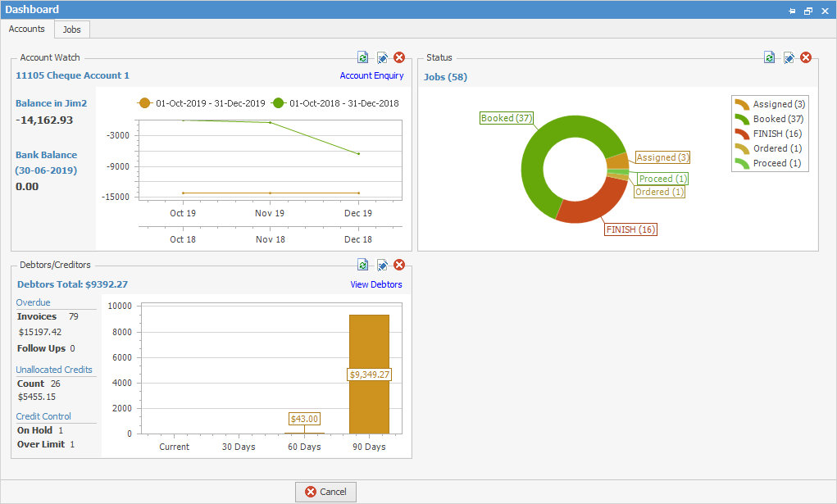This screenshot has height=504, width=837.
Task: Refresh the Status panel
Action: (x=769, y=57)
